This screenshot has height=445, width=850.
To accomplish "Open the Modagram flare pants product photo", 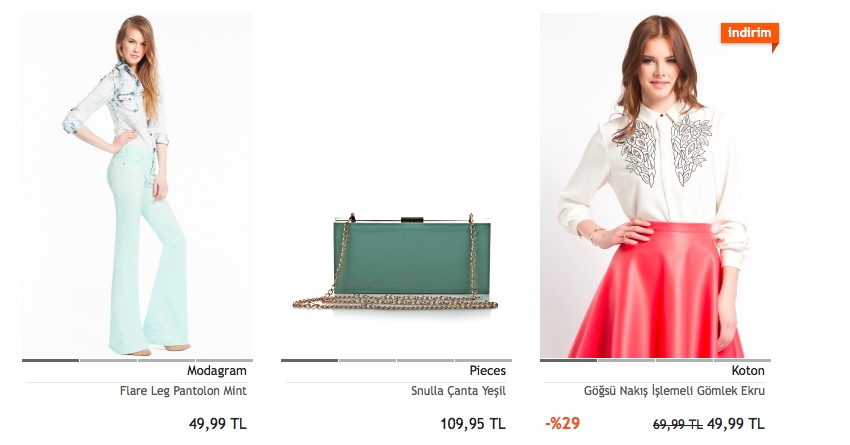I will point(137,185).
